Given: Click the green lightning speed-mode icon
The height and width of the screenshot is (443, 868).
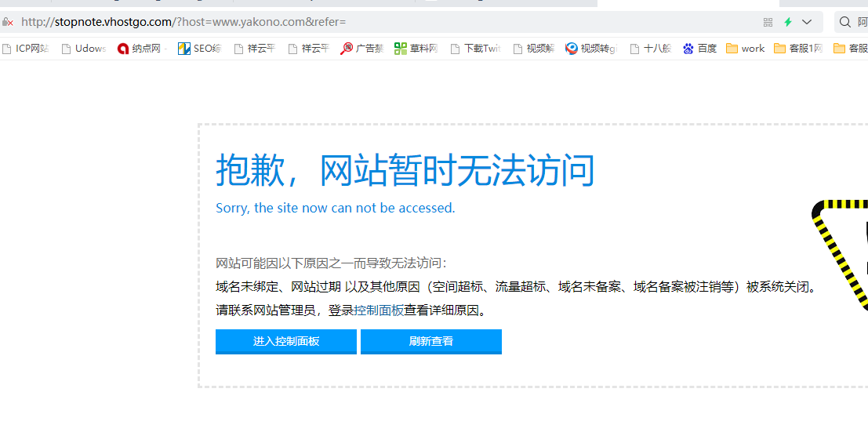Looking at the screenshot, I should [788, 22].
